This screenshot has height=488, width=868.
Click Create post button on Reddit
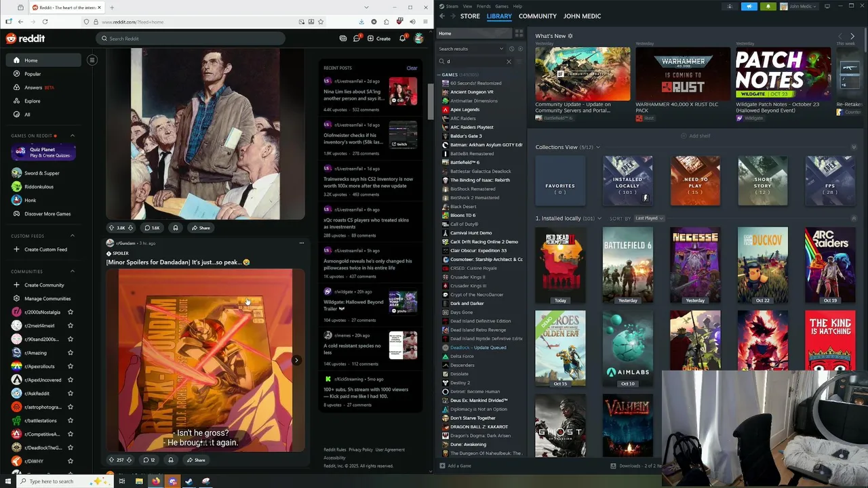click(379, 39)
